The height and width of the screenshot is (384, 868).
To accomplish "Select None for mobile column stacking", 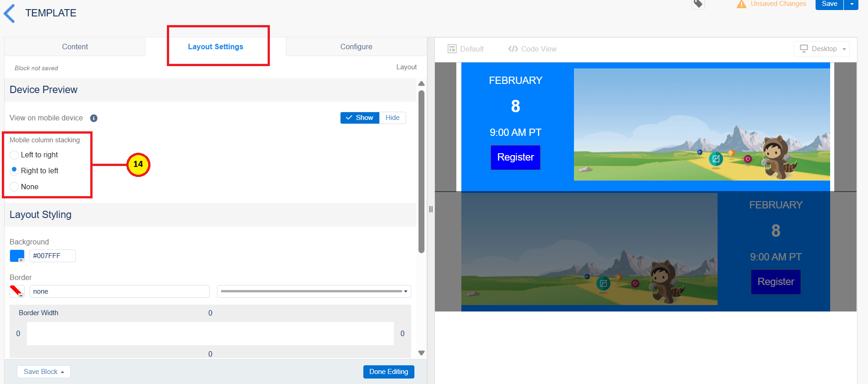I will [x=15, y=187].
